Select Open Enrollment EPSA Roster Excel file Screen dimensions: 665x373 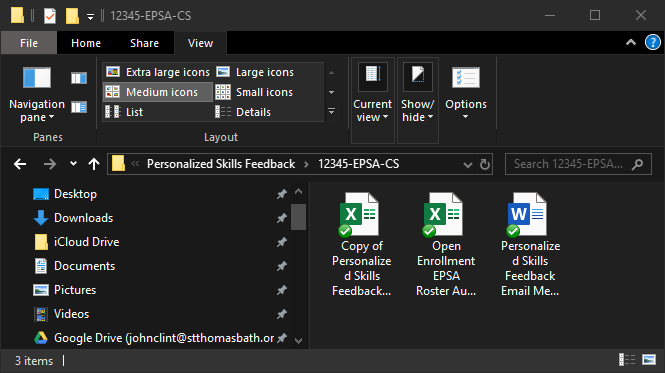click(446, 244)
